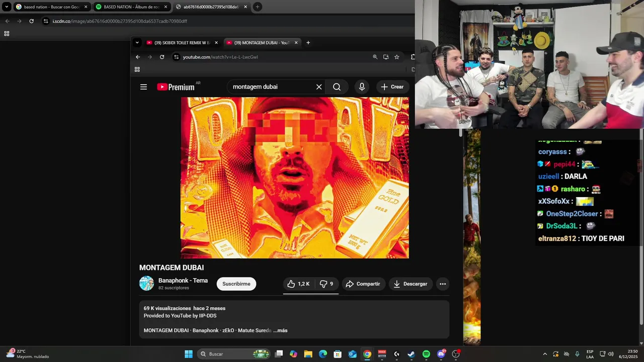The image size is (644, 362).
Task: Open the Compartir share dialog
Action: pyautogui.click(x=363, y=284)
